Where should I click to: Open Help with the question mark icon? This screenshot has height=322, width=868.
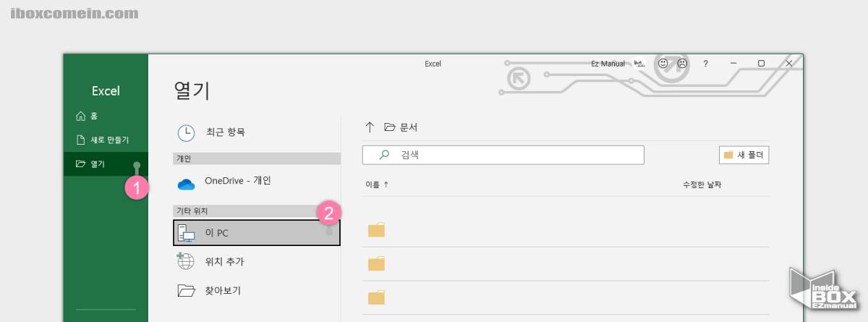[705, 64]
